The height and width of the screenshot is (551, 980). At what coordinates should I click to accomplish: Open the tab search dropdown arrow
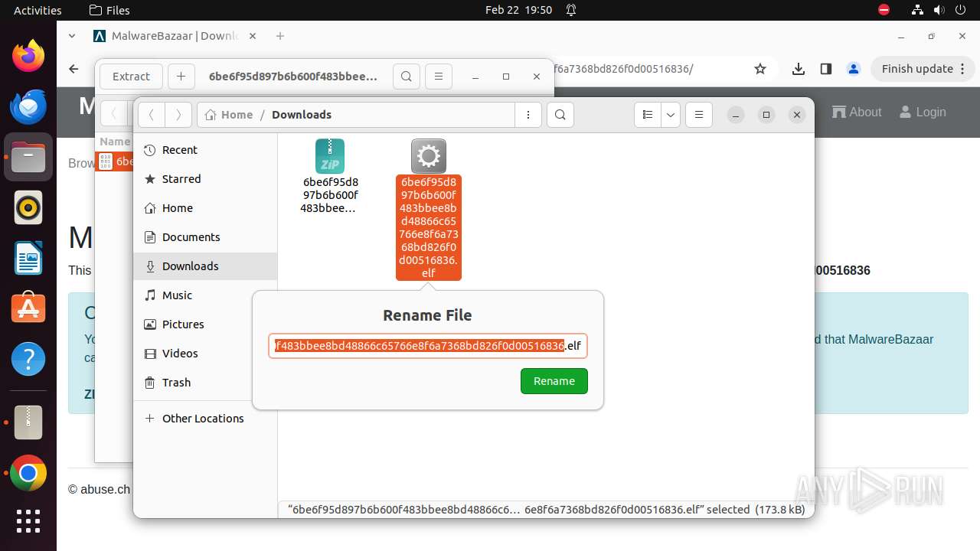(x=72, y=36)
